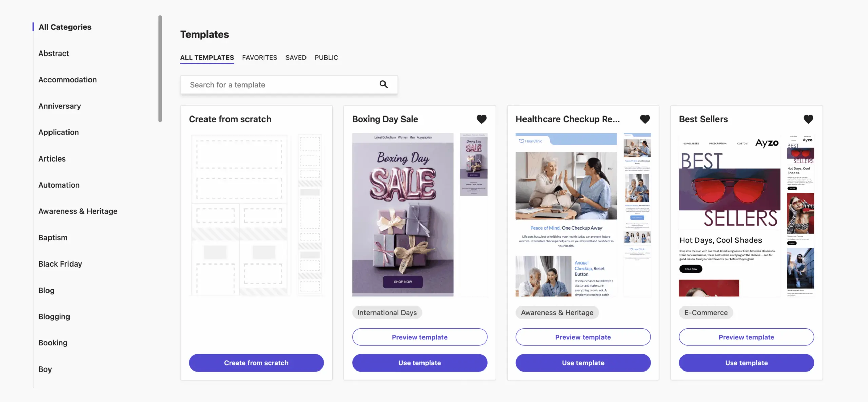
Task: Click the Create from scratch button
Action: coord(256,363)
